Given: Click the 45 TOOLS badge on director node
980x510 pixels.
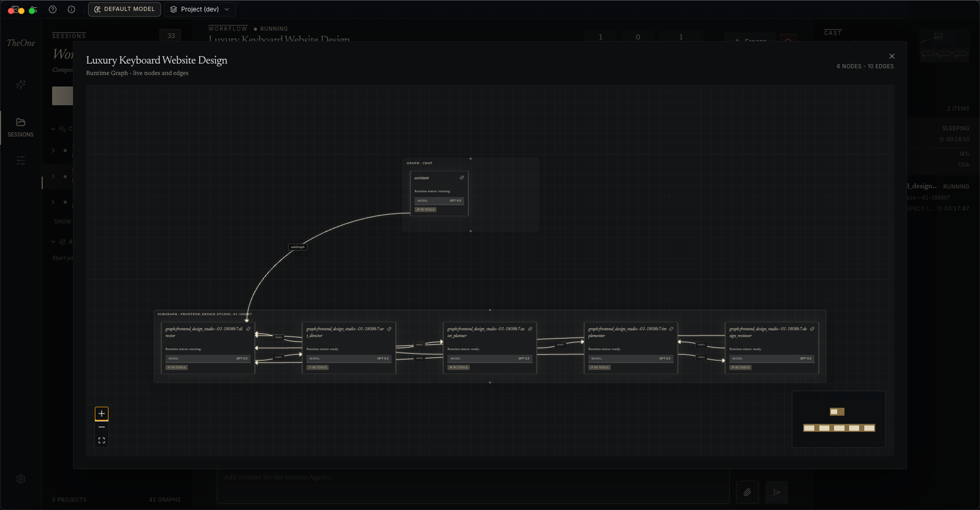Looking at the screenshot, I should point(177,367).
